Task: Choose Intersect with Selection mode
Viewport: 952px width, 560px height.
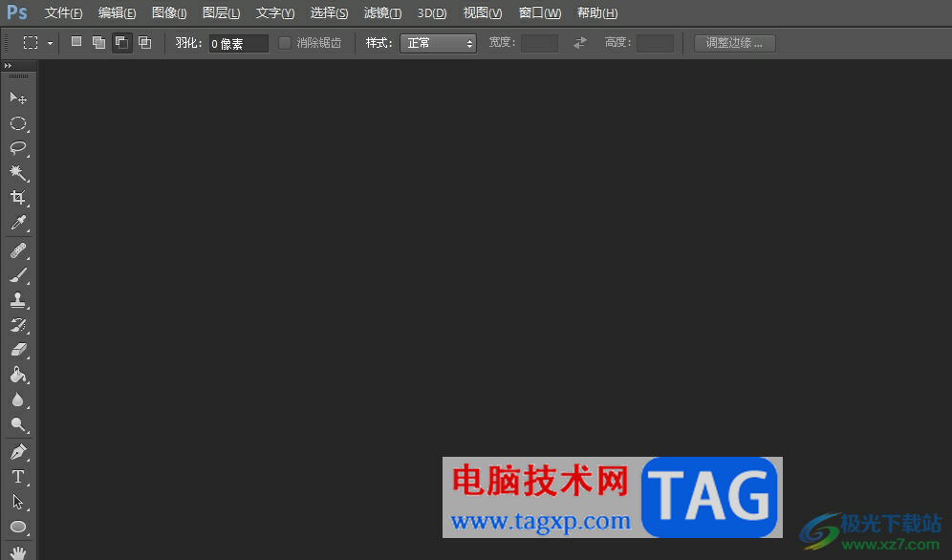Action: [x=144, y=42]
